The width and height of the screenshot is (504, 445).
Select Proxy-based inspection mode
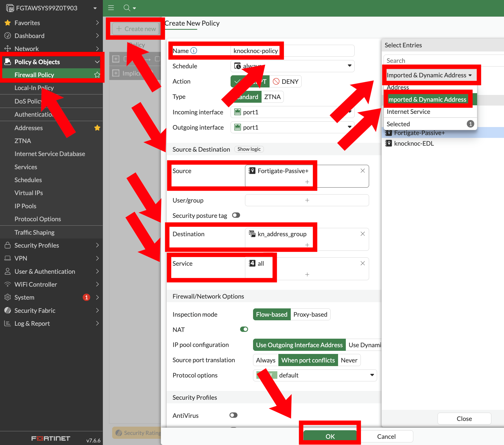click(x=310, y=314)
